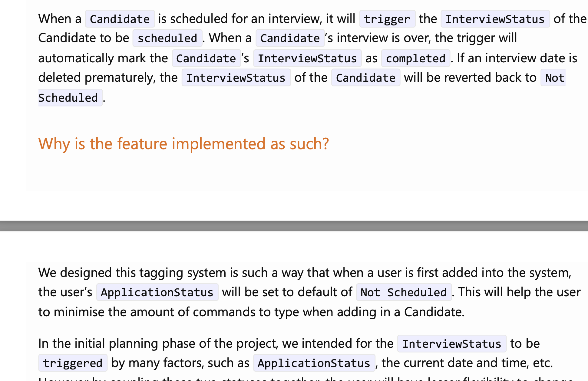Image resolution: width=588 pixels, height=381 pixels.
Task: Click the Candidate tag in first sentence
Action: [121, 18]
